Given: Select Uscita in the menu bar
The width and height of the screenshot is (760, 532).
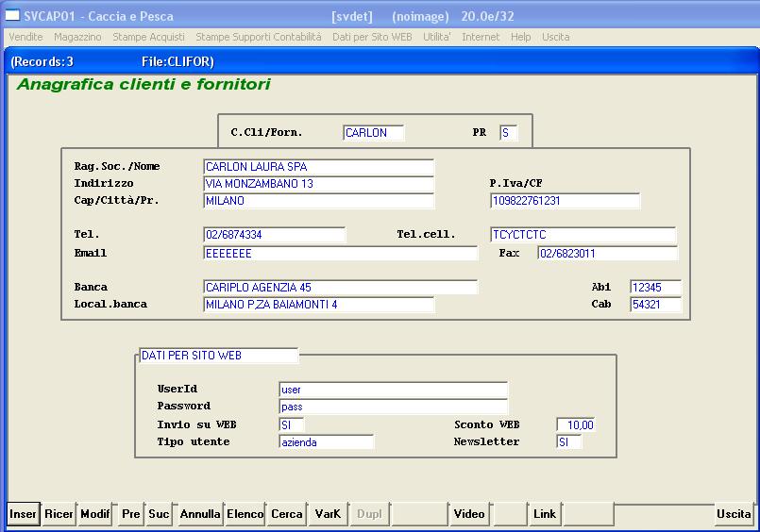Looking at the screenshot, I should tap(555, 37).
